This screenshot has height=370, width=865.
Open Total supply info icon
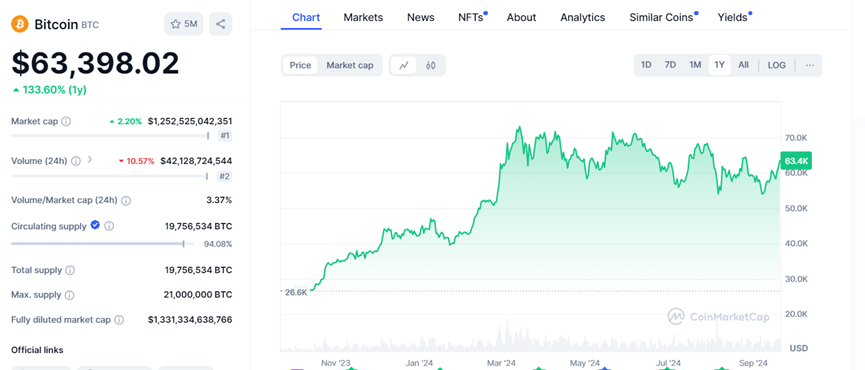click(x=70, y=270)
